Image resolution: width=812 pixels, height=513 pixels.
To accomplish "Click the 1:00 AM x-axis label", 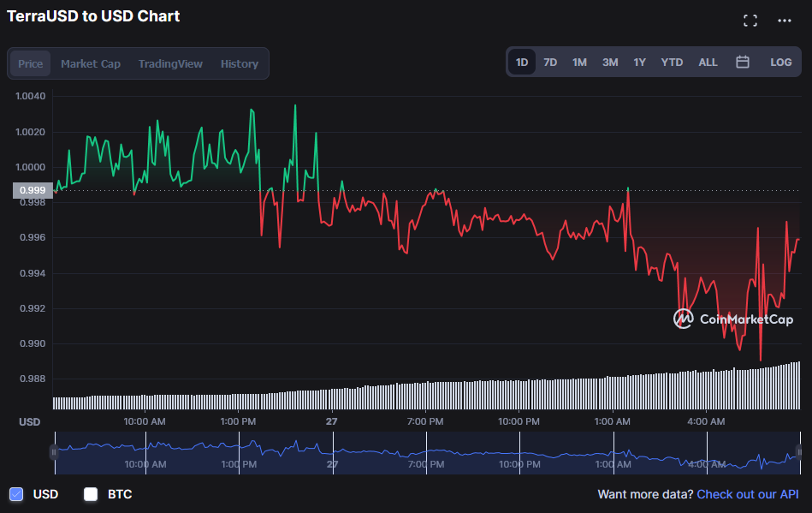I will (x=612, y=421).
